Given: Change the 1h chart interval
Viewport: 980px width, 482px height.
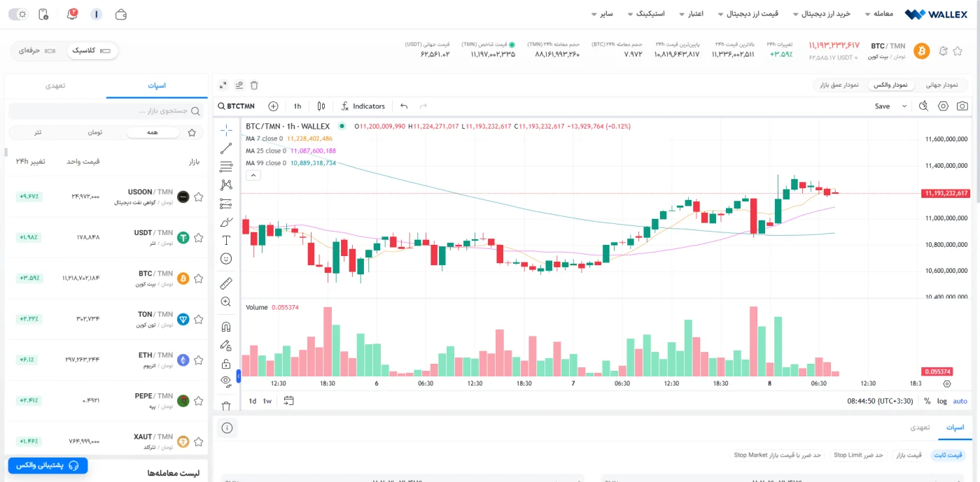Looking at the screenshot, I should [297, 106].
